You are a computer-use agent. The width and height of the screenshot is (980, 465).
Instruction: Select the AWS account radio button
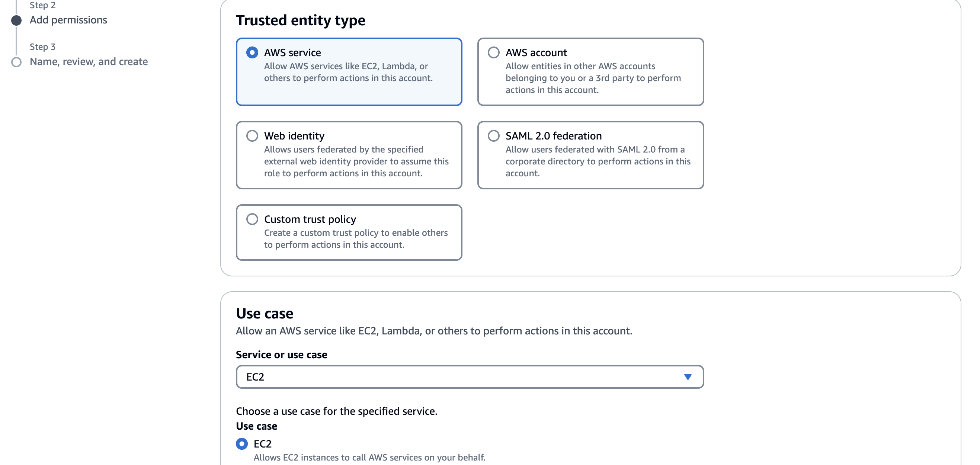coord(493,52)
